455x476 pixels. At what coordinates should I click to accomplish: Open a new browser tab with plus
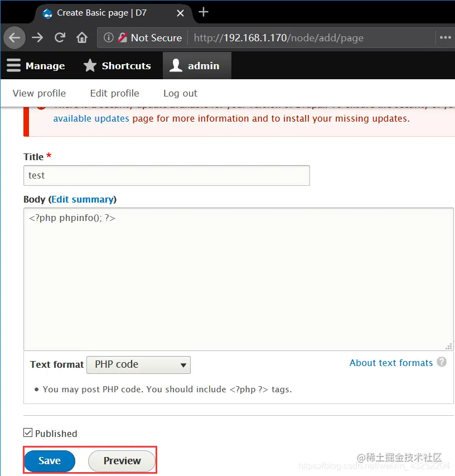click(x=203, y=12)
